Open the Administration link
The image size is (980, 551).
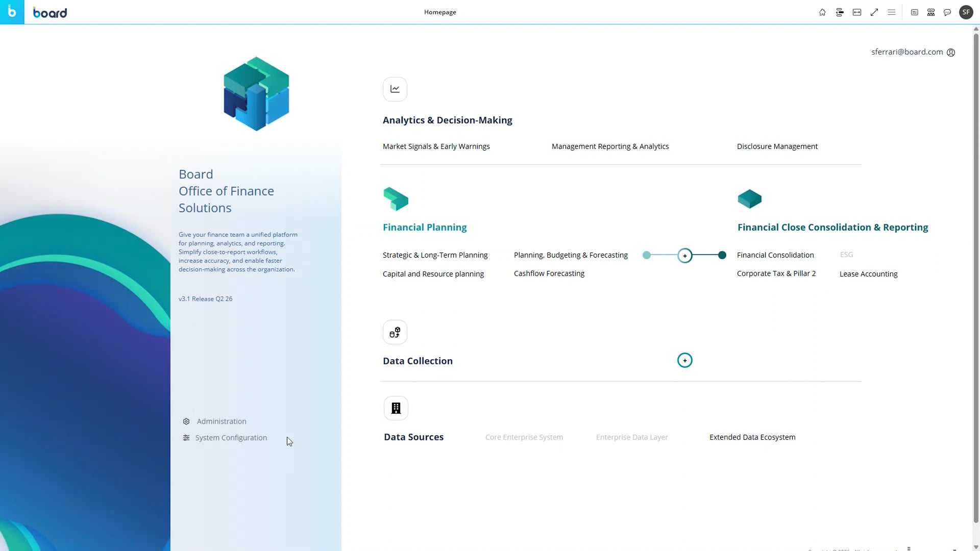(x=222, y=421)
